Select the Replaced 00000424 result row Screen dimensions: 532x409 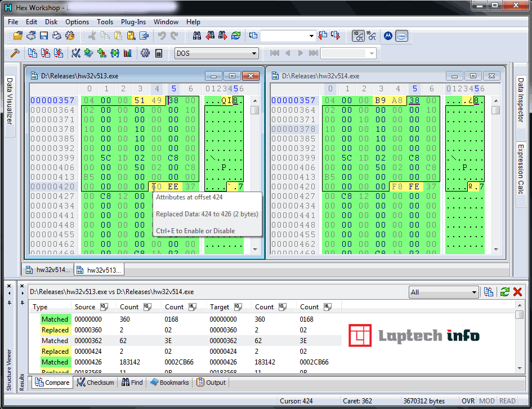tap(185, 352)
